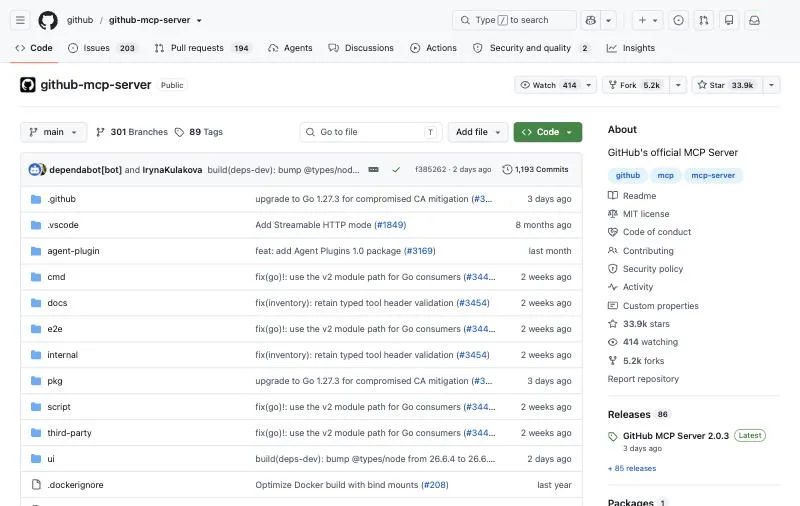
Task: Click the .github folder icon
Action: pyautogui.click(x=36, y=199)
